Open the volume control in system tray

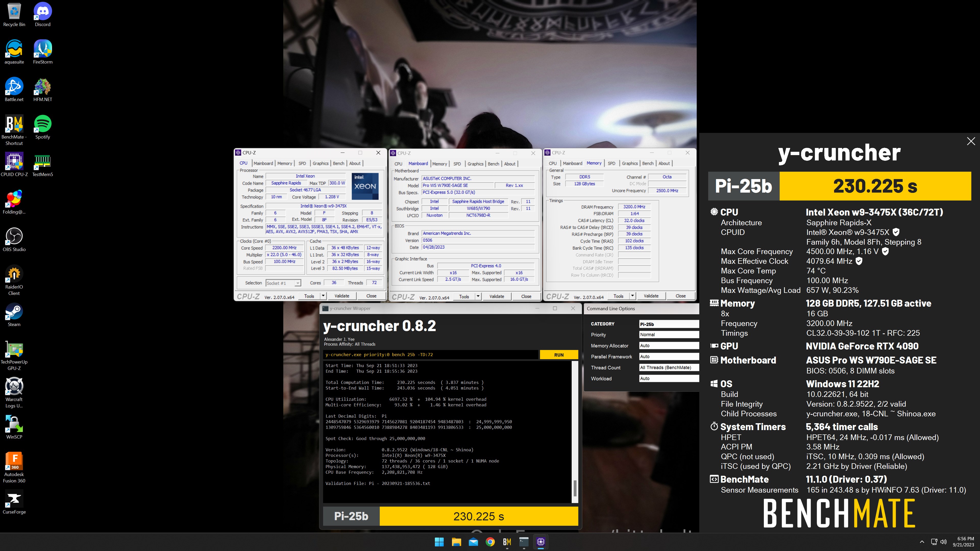point(944,542)
